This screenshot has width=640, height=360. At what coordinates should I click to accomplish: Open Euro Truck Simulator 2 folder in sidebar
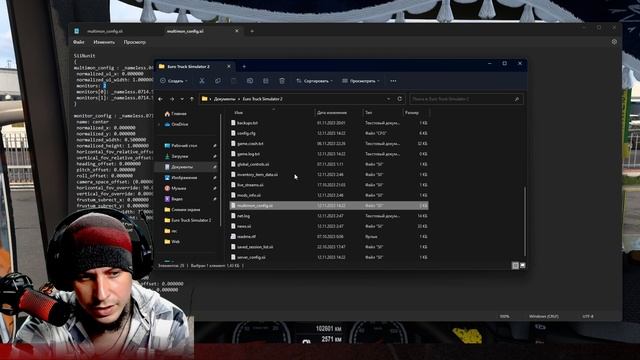pos(188,220)
